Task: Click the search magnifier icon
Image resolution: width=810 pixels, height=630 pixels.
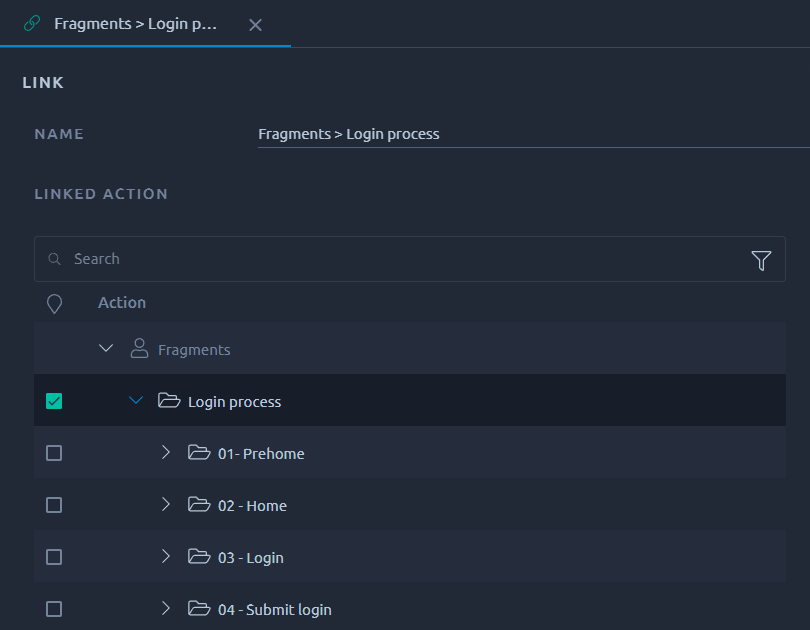Action: (54, 259)
